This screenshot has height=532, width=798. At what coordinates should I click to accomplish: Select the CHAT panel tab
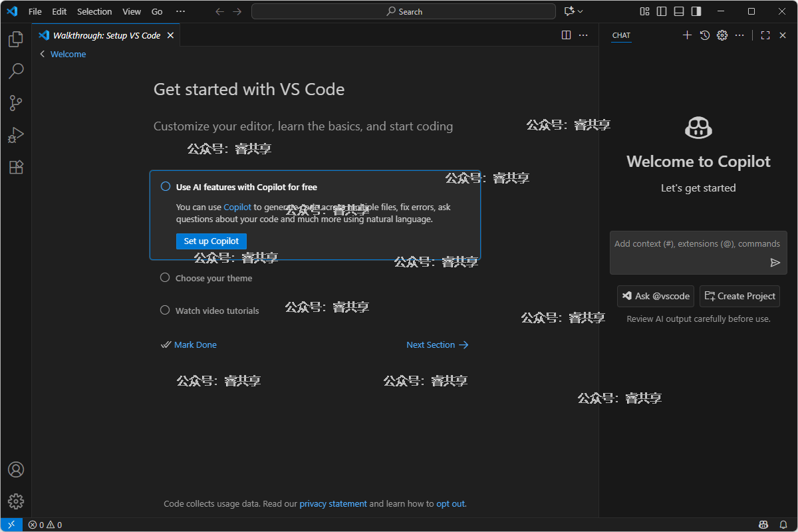click(621, 35)
